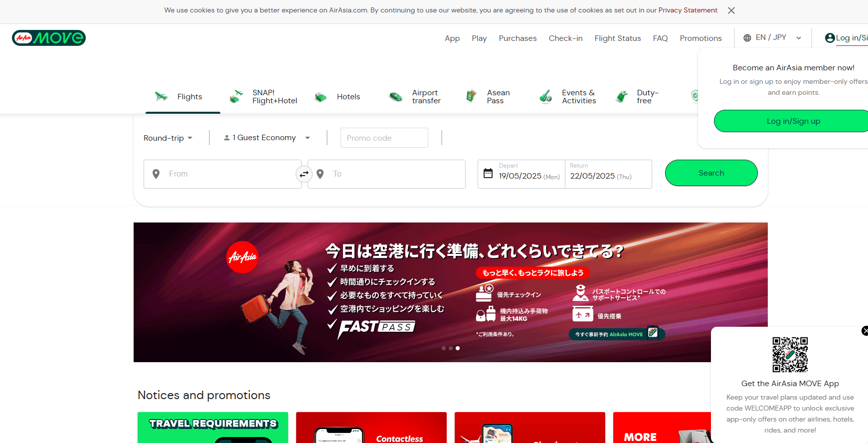
Task: Click the From location pin icon
Action: pyautogui.click(x=156, y=174)
